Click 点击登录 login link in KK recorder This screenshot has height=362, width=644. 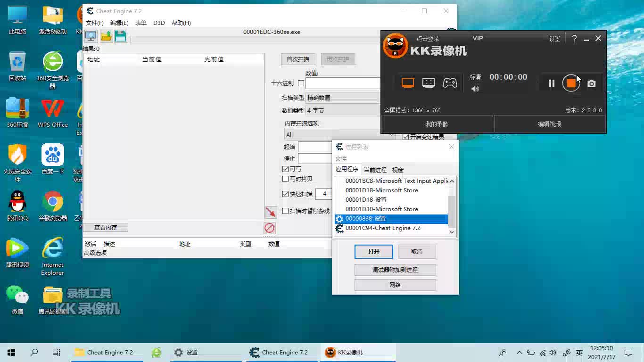click(428, 39)
